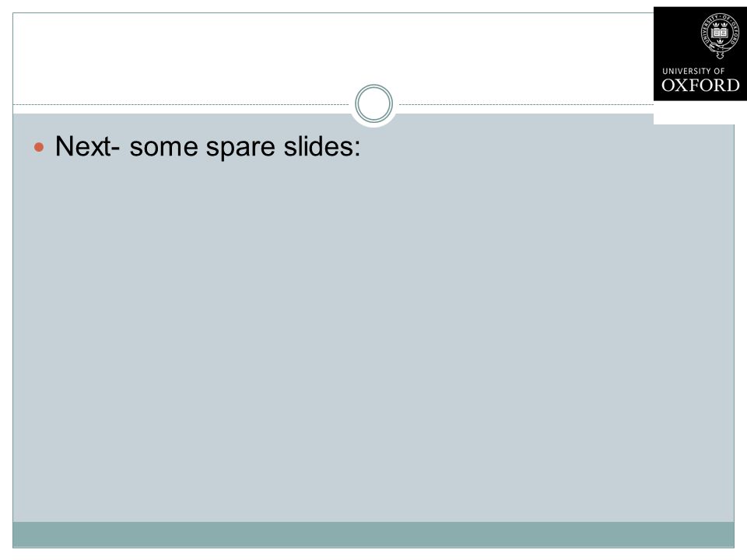
Task: Click the circular ornament on the divider
Action: pyautogui.click(x=374, y=103)
